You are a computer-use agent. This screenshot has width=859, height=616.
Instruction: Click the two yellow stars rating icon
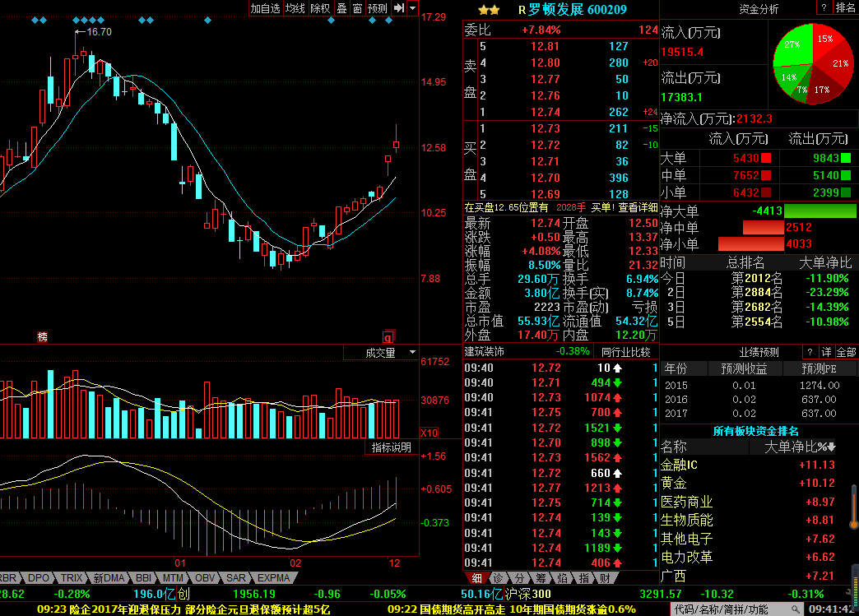point(489,10)
